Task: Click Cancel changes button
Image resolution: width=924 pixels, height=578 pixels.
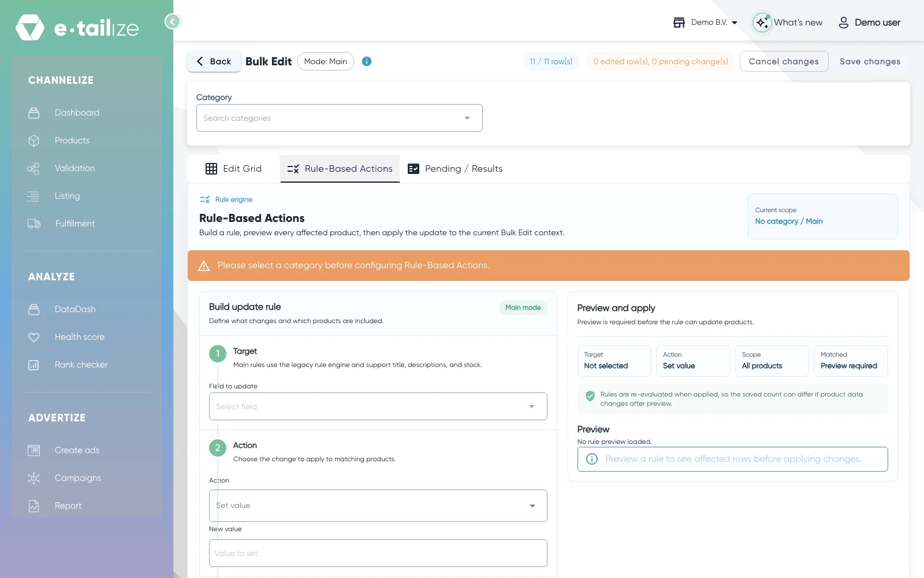Action: 784,61
